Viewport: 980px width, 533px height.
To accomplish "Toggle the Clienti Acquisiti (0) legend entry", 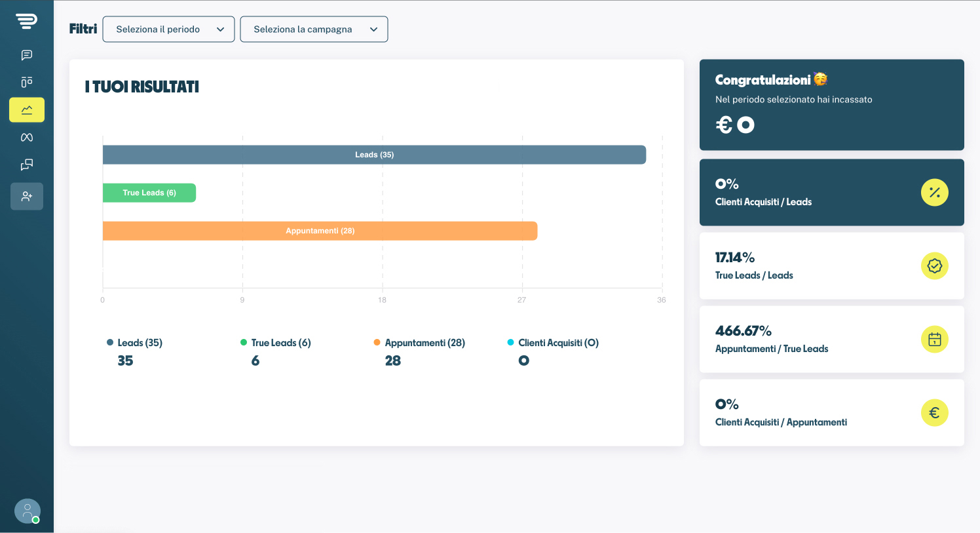I will click(553, 343).
